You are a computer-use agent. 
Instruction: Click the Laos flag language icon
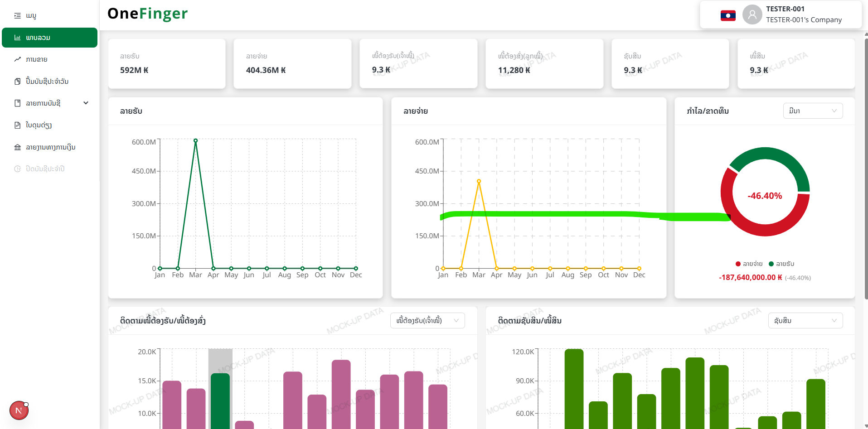[x=728, y=15]
